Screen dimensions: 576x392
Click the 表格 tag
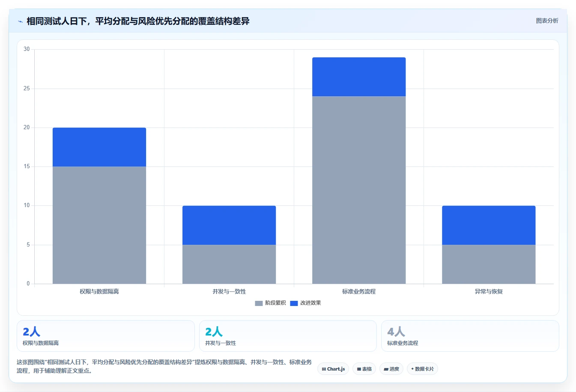point(364,369)
